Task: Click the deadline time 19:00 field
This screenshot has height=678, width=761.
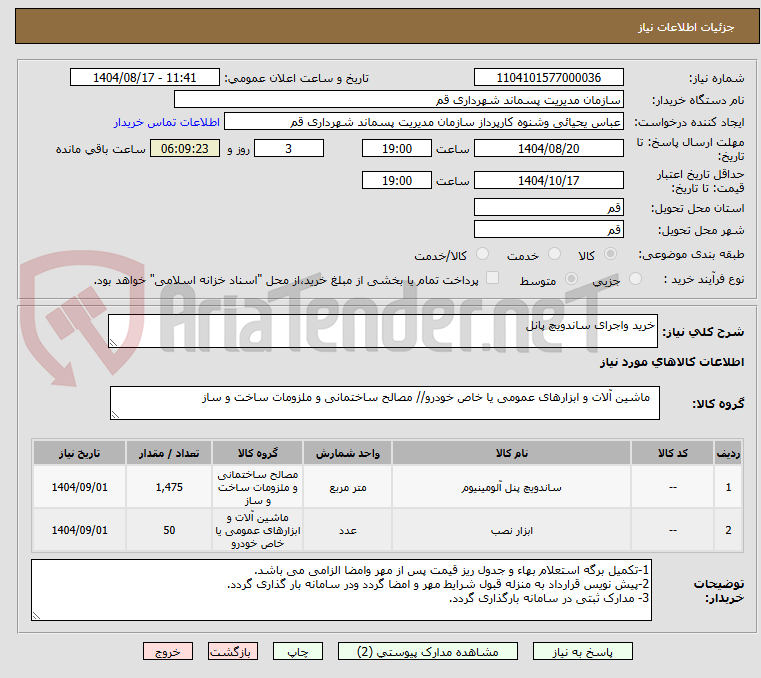Action: 397,149
